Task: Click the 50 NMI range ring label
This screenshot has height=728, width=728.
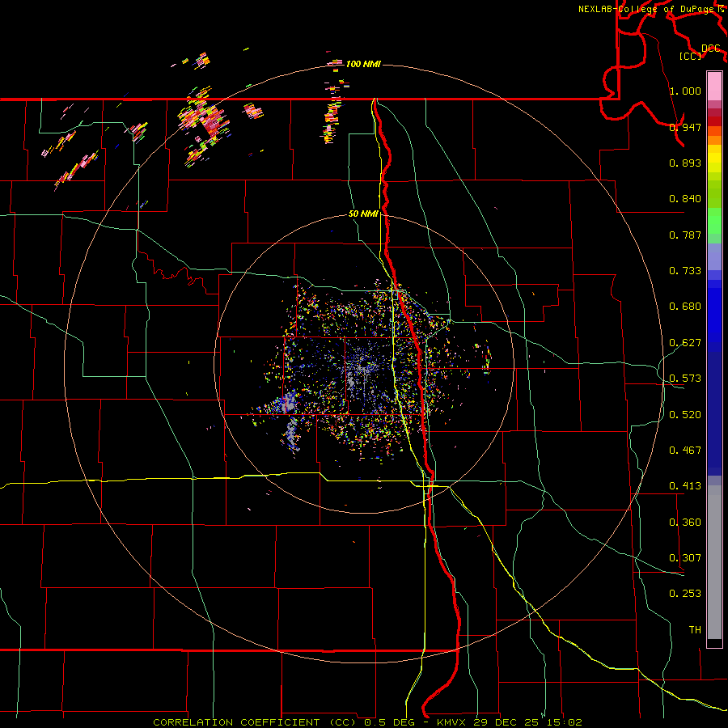Action: 363,214
